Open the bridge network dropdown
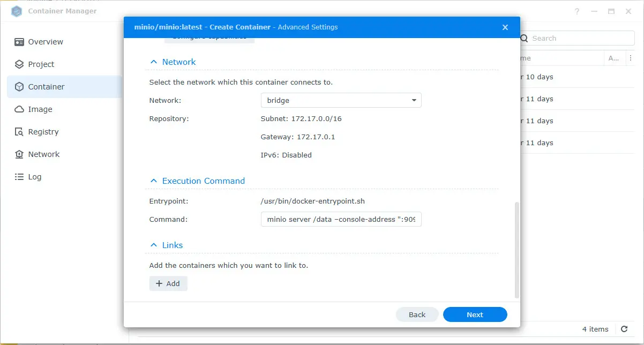644x345 pixels. pos(341,100)
